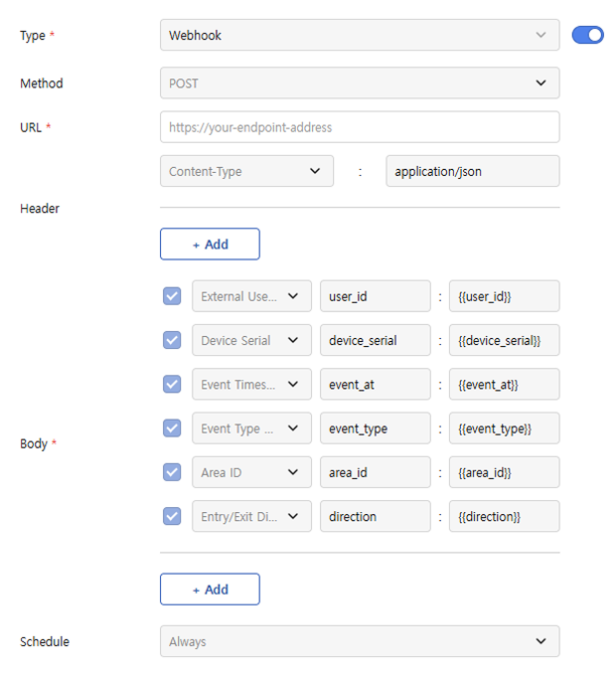Click the URL endpoint address field
The width and height of the screenshot is (616, 677).
coord(359,127)
